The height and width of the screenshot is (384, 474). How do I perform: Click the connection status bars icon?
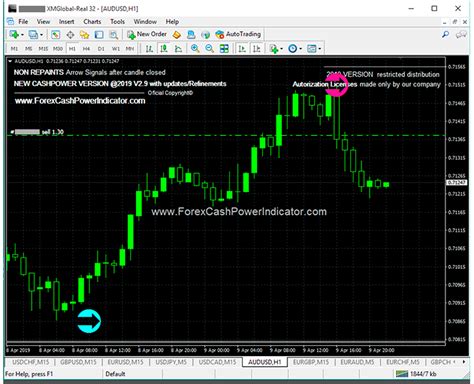(402, 374)
